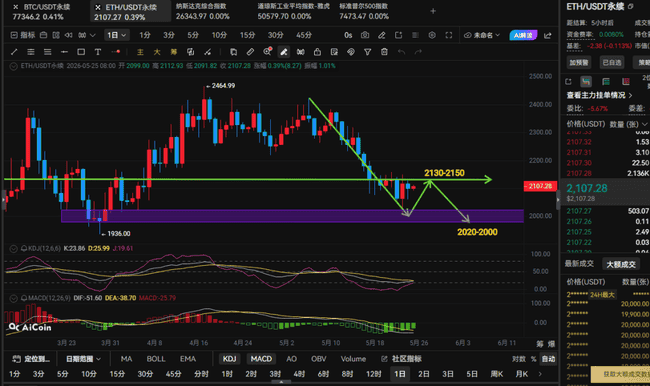This screenshot has height=386, width=650.
Task: Click the AI解读 button
Action: click(x=523, y=35)
